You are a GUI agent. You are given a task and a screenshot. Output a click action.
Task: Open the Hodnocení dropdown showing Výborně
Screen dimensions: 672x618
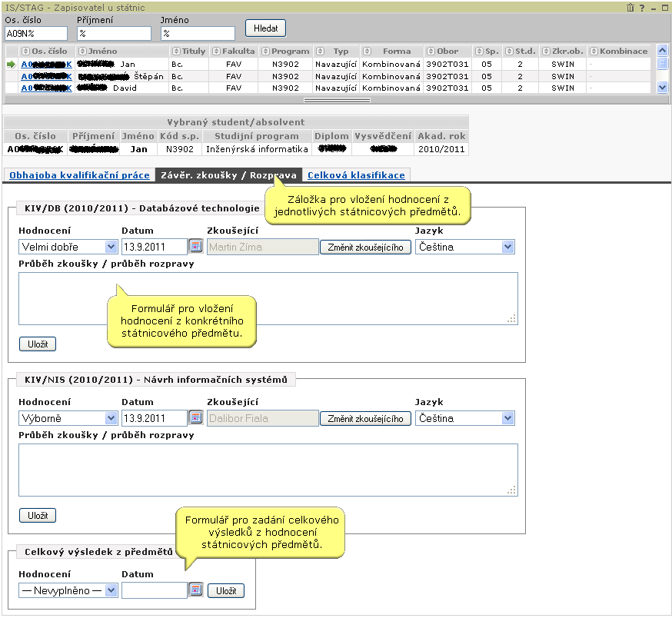(x=68, y=418)
